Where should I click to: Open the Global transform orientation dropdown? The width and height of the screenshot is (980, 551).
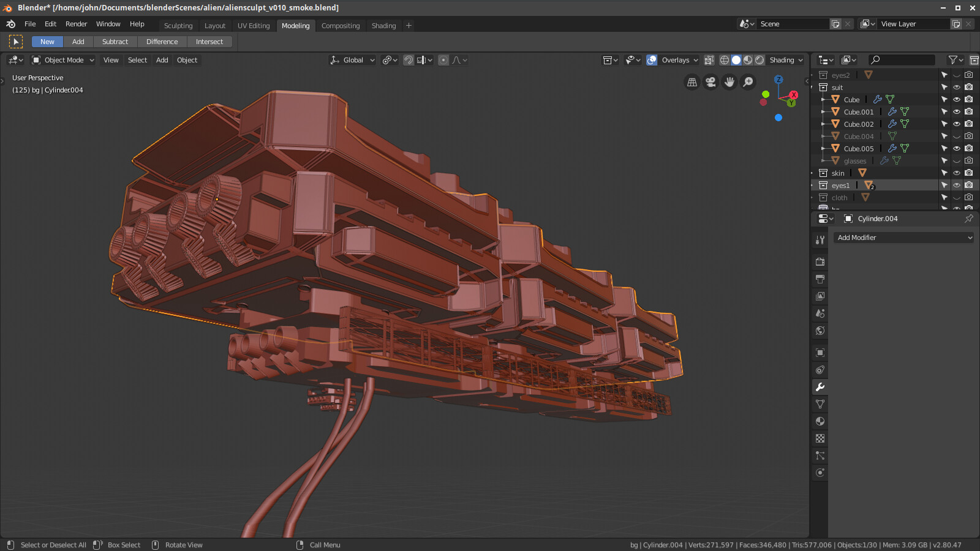click(x=353, y=60)
